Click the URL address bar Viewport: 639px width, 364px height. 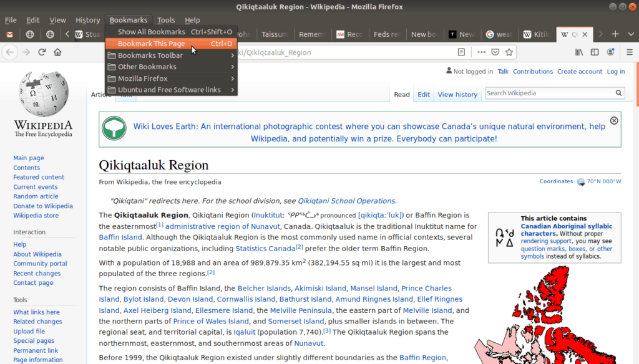[346, 52]
